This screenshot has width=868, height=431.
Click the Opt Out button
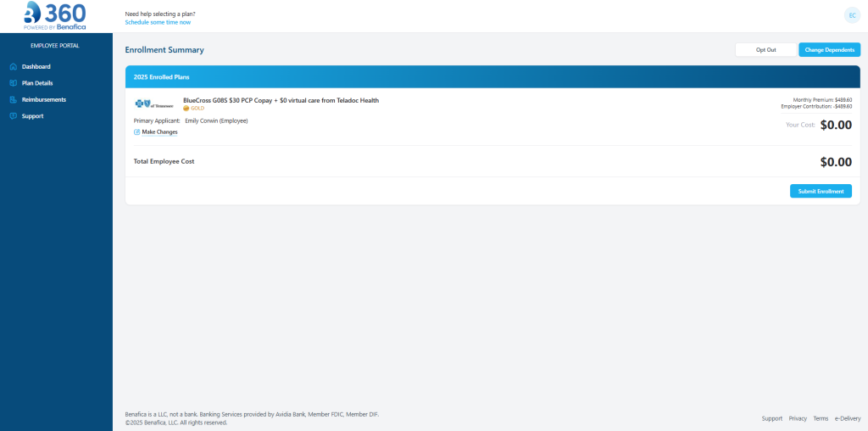pos(765,50)
